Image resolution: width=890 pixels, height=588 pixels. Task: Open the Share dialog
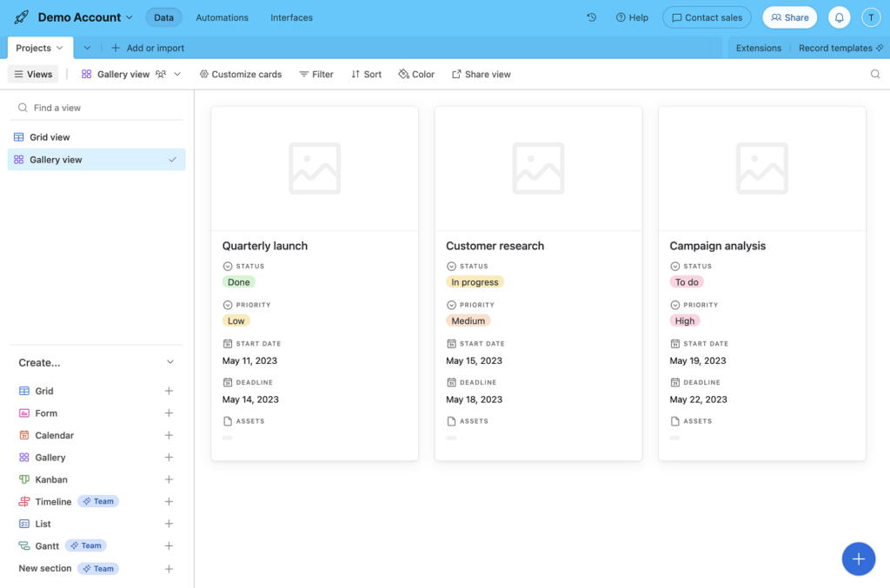click(789, 17)
